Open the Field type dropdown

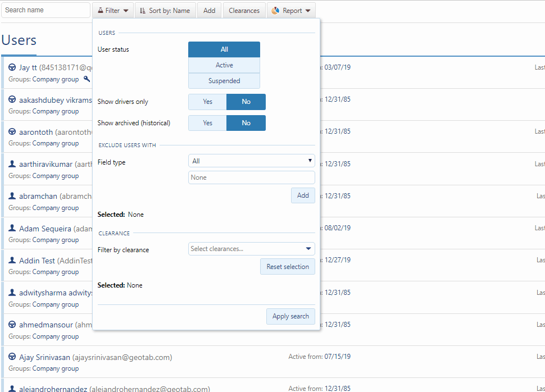252,161
